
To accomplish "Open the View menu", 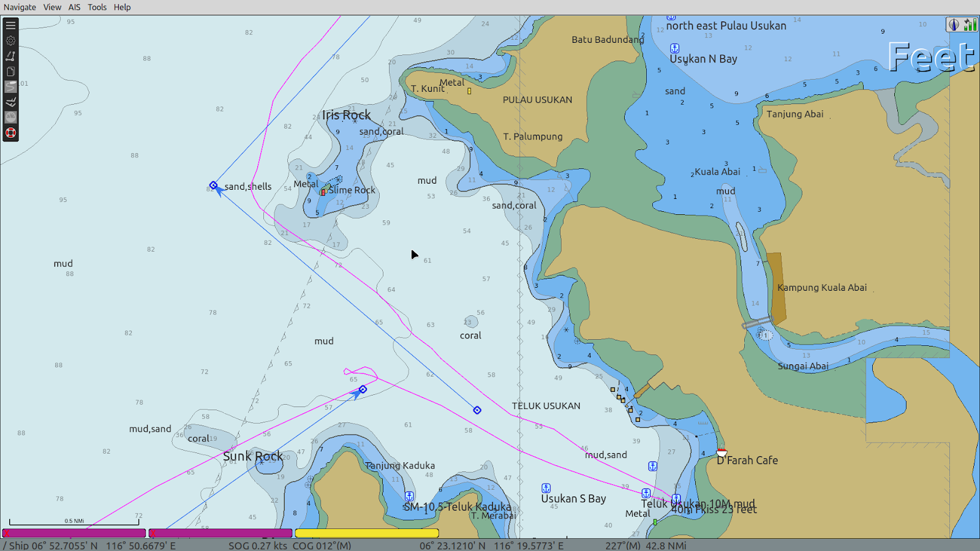I will coord(52,7).
